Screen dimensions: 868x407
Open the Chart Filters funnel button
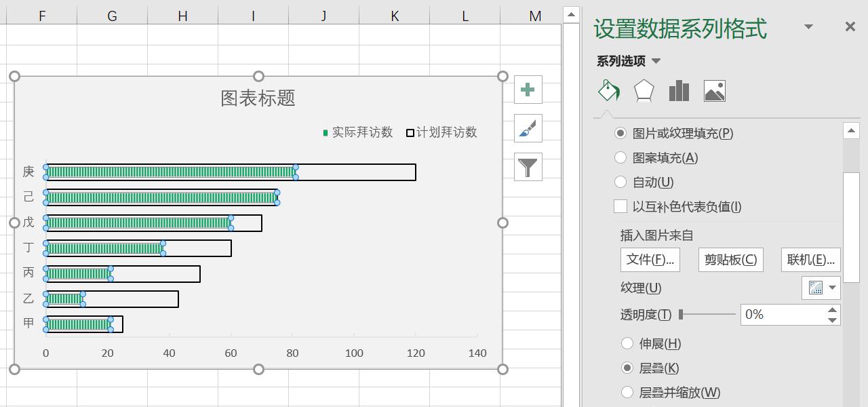(x=528, y=167)
